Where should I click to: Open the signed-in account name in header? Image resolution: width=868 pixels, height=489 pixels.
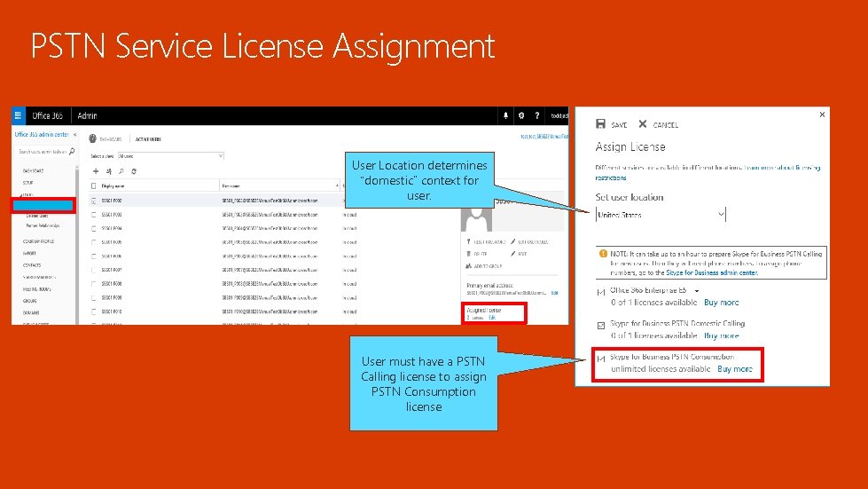tap(559, 115)
